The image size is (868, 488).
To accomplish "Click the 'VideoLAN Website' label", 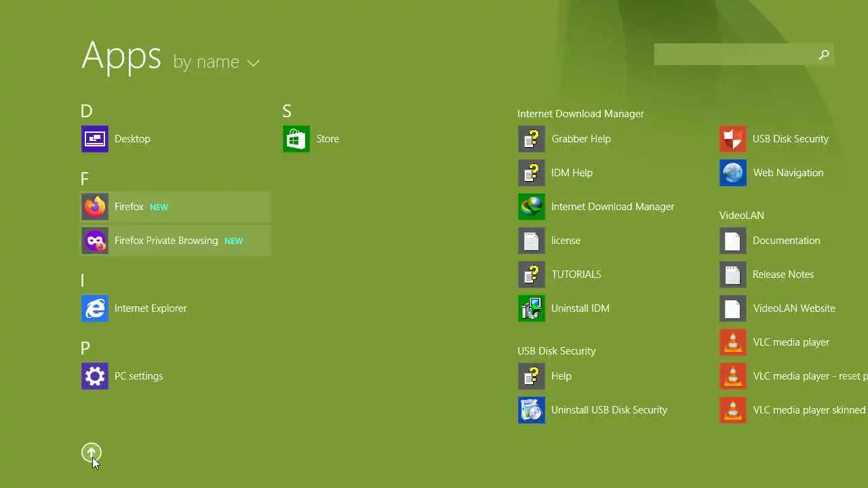I will click(794, 308).
